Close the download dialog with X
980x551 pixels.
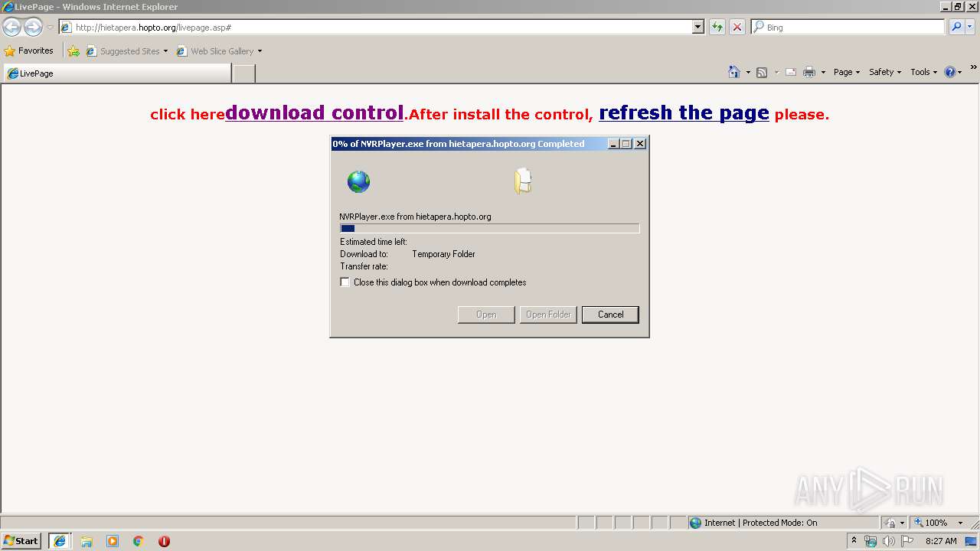(x=640, y=144)
